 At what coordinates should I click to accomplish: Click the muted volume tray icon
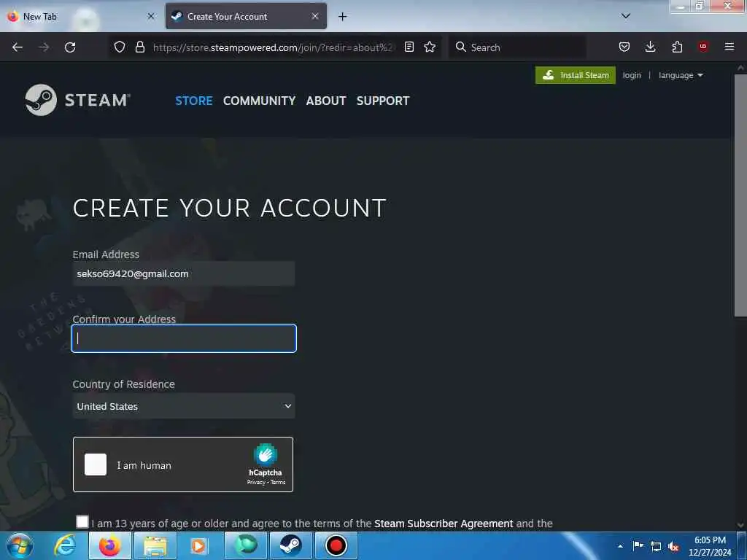pyautogui.click(x=673, y=547)
